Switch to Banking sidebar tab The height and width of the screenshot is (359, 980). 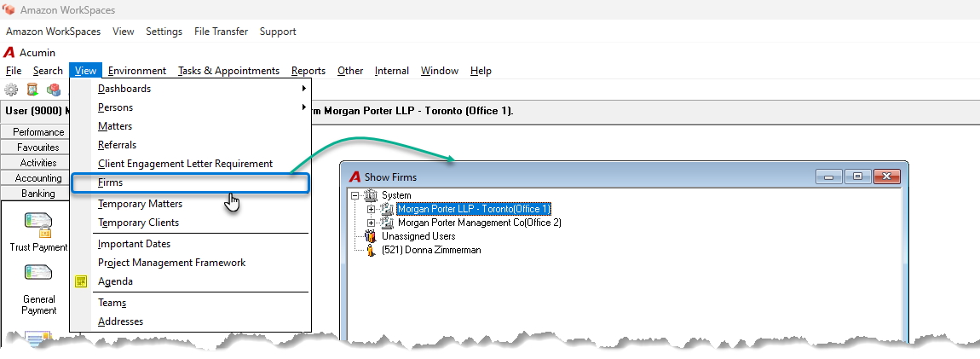click(x=36, y=194)
